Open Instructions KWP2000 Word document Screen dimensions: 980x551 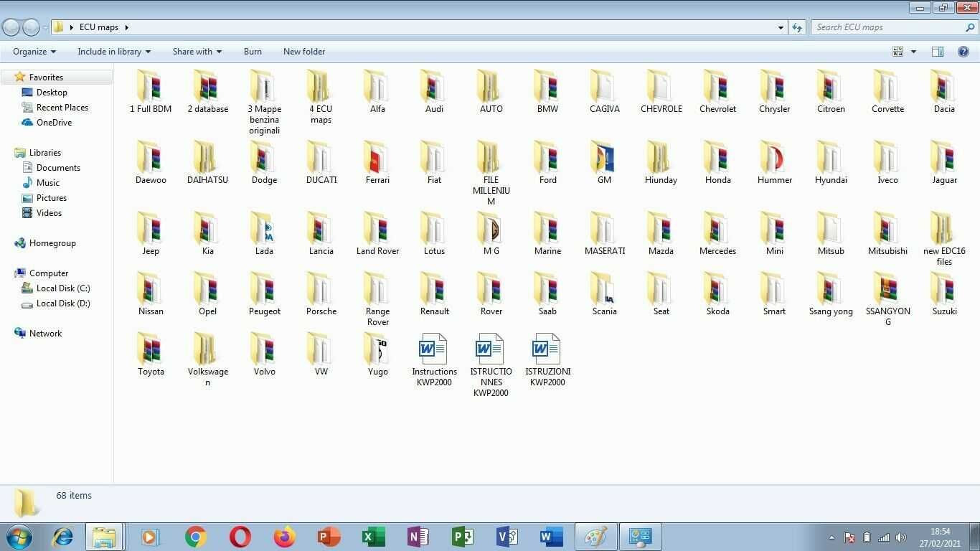tap(434, 360)
